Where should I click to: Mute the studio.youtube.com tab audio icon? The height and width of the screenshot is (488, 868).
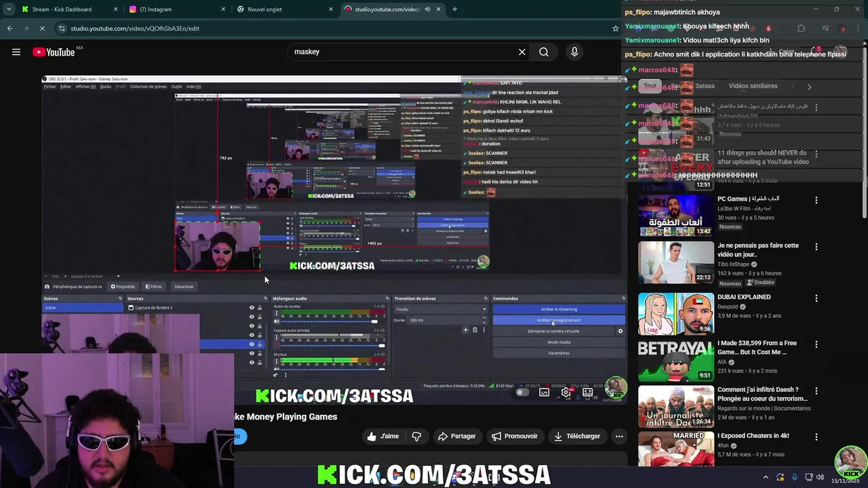coord(427,9)
